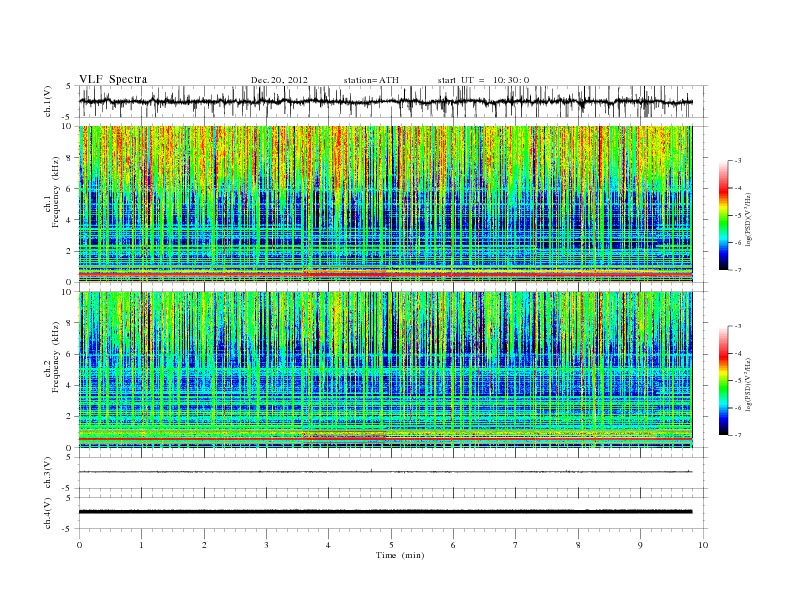Click the "station=ATH" header label
The width and height of the screenshot is (792, 612).
click(x=371, y=80)
